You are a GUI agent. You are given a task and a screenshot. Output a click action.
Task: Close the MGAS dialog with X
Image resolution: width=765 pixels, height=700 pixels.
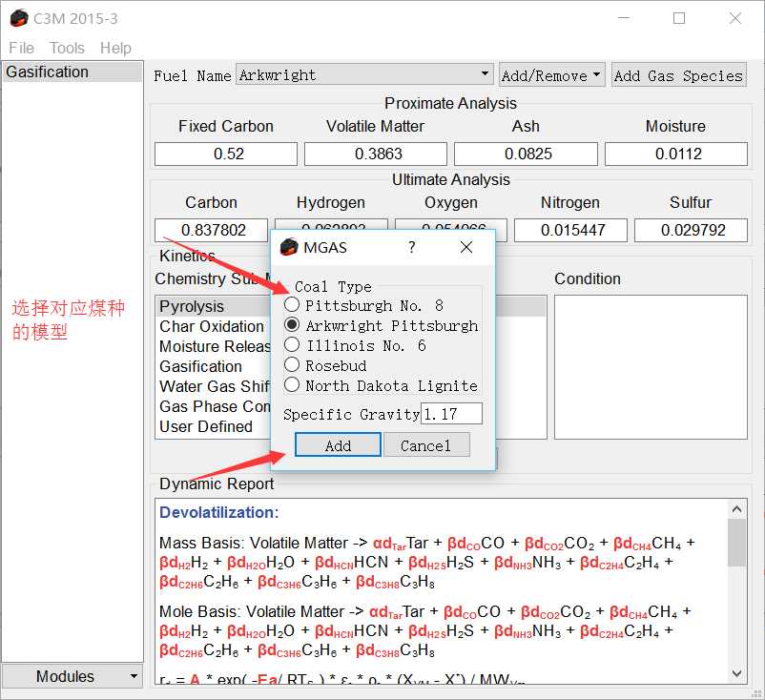coord(466,247)
